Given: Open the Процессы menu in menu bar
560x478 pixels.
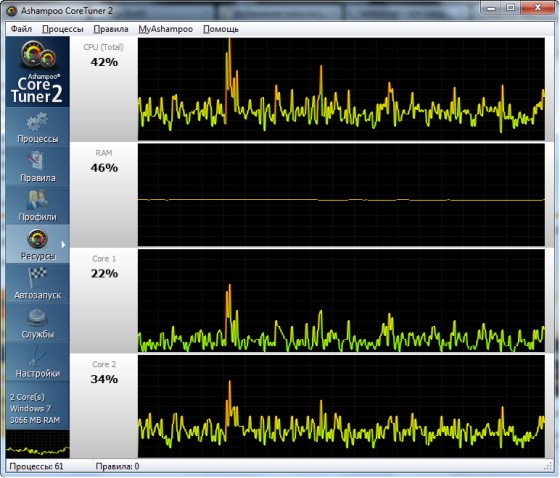Looking at the screenshot, I should [x=62, y=29].
